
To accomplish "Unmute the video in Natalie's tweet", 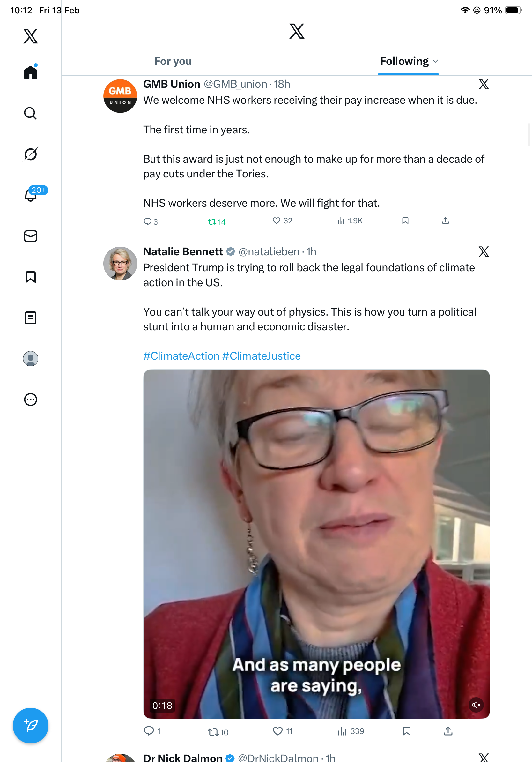I will [476, 705].
